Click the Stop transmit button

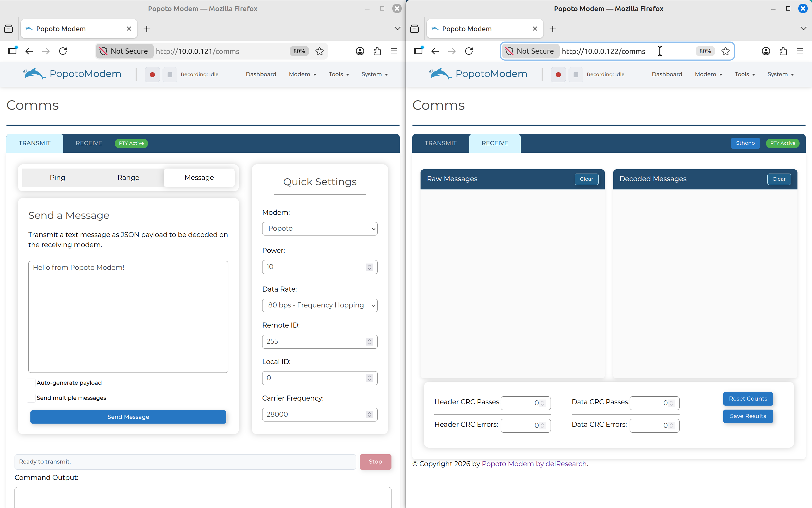(x=375, y=462)
